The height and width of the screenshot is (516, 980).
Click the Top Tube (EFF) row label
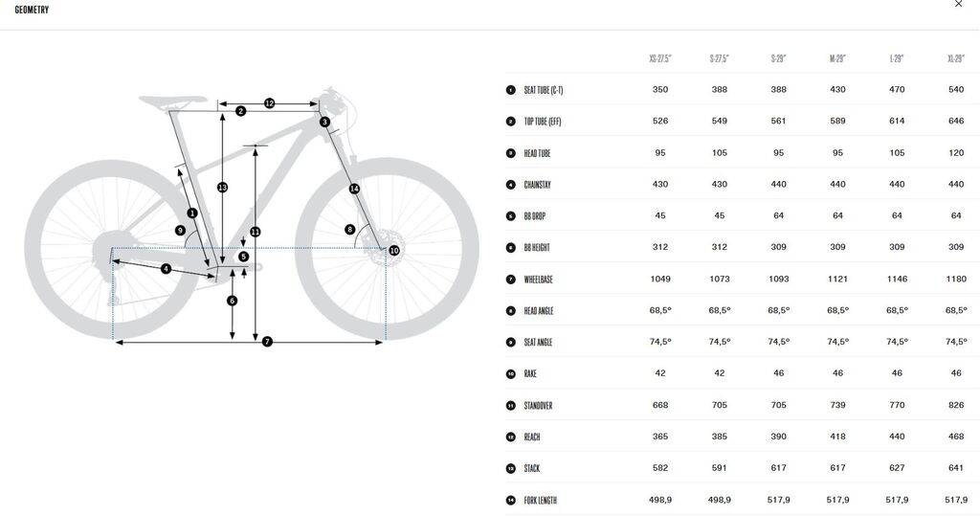[x=543, y=122]
